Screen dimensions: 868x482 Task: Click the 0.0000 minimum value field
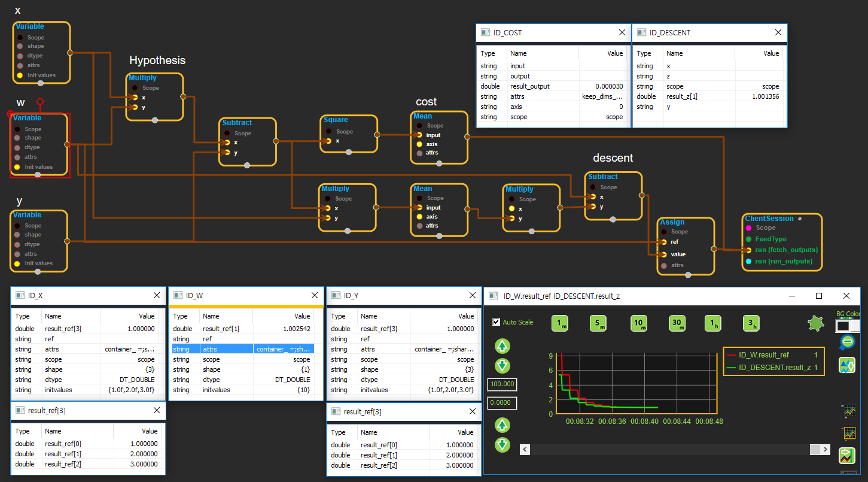tap(502, 403)
